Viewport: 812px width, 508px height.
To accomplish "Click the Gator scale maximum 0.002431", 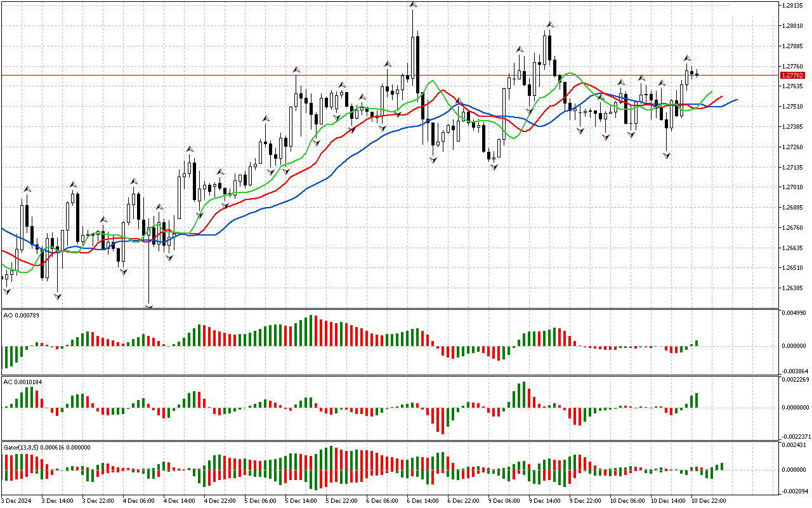I will pos(794,445).
